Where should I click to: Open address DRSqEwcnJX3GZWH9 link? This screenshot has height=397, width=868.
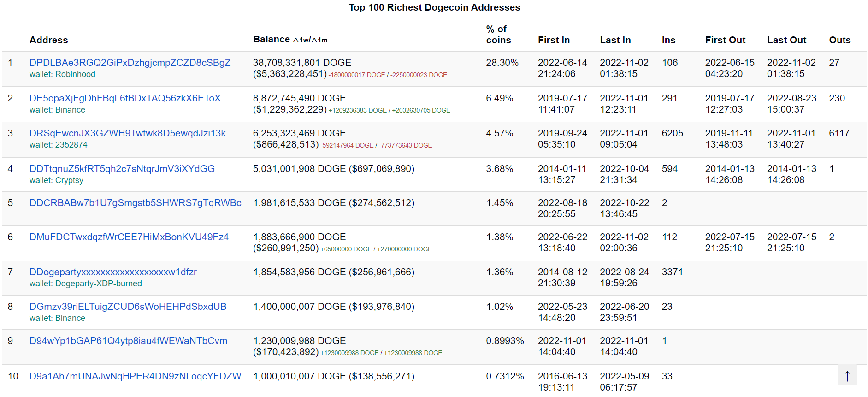coord(127,133)
